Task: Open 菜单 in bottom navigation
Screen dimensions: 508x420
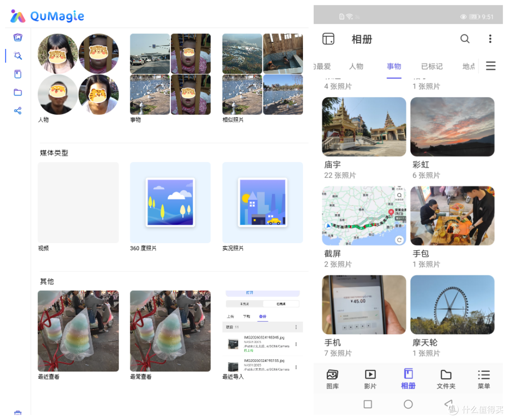Action: 484,379
